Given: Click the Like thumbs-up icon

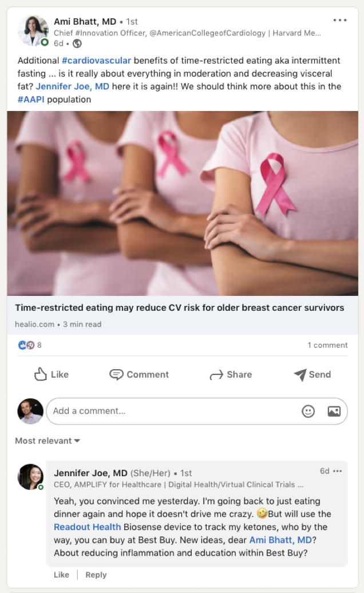Looking at the screenshot, I should [x=41, y=374].
